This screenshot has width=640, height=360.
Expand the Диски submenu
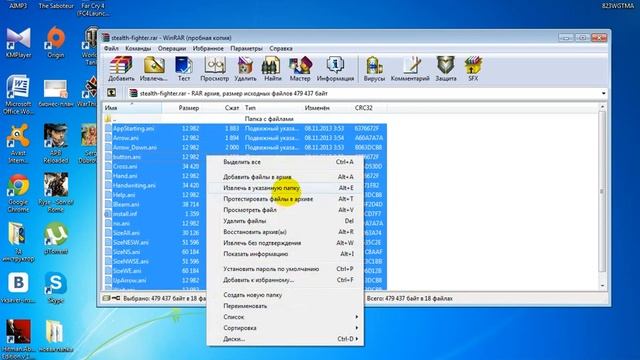[285, 339]
